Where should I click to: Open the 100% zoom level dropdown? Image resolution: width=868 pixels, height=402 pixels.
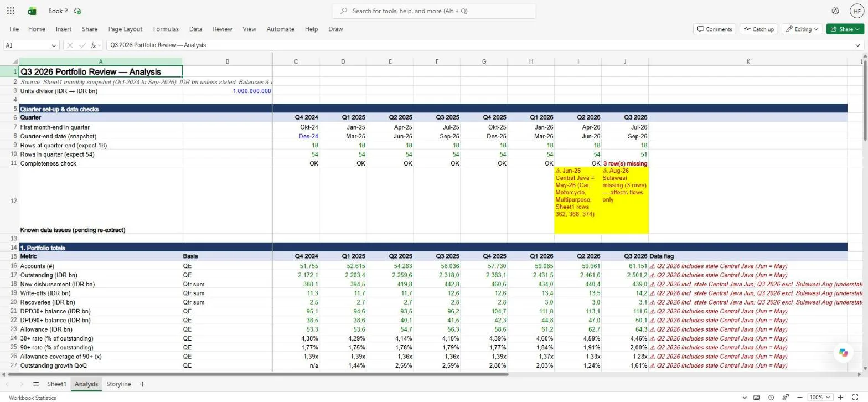pos(820,397)
